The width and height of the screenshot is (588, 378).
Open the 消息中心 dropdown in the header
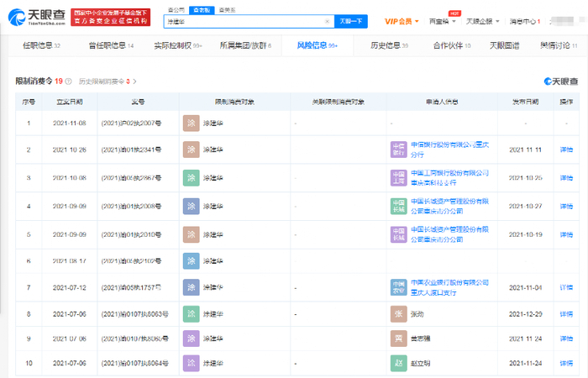[526, 20]
